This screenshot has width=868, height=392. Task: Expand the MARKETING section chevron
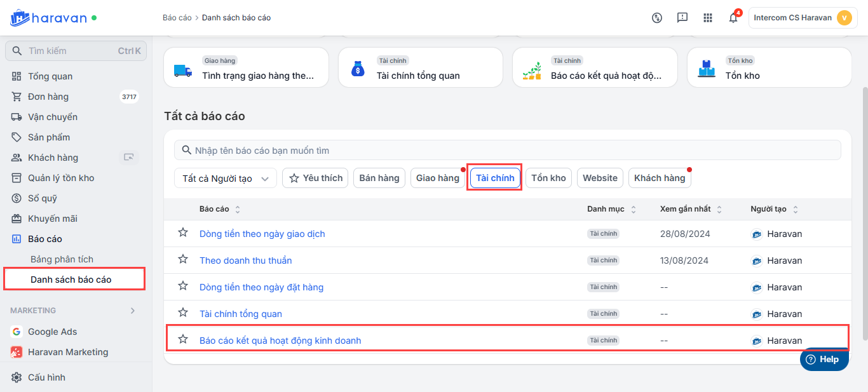(x=133, y=311)
